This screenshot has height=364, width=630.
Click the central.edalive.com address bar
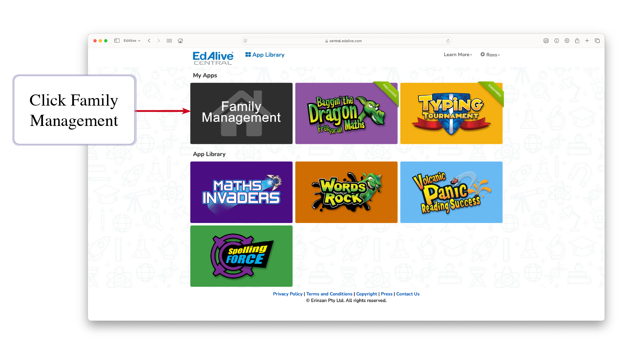pyautogui.click(x=346, y=41)
